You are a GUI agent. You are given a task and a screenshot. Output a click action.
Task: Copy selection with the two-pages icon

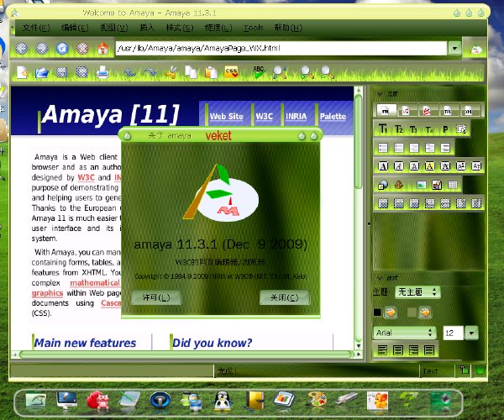pos(192,72)
